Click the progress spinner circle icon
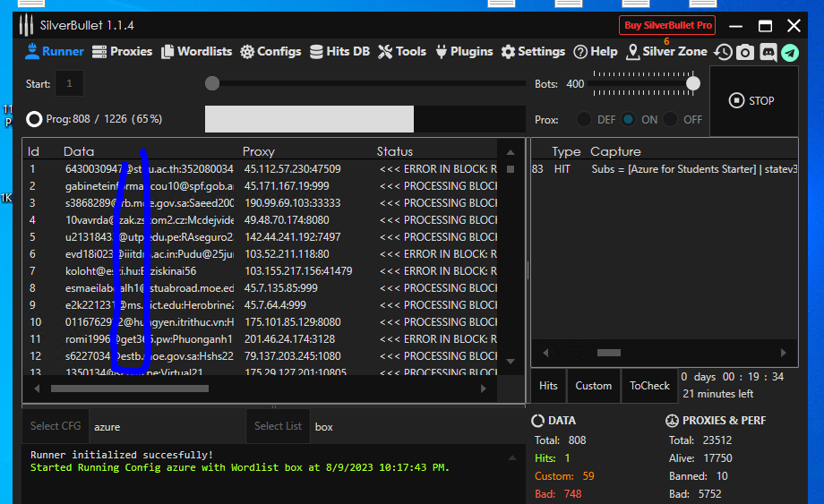The width and height of the screenshot is (824, 504). (34, 119)
